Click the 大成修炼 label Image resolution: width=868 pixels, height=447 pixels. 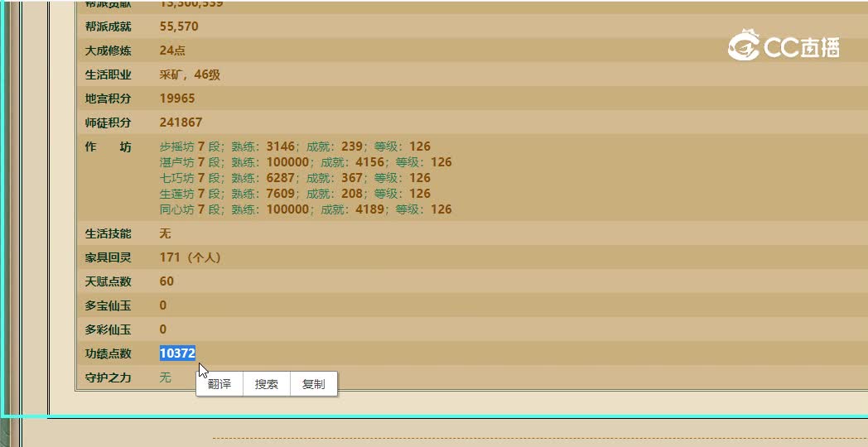click(x=108, y=50)
